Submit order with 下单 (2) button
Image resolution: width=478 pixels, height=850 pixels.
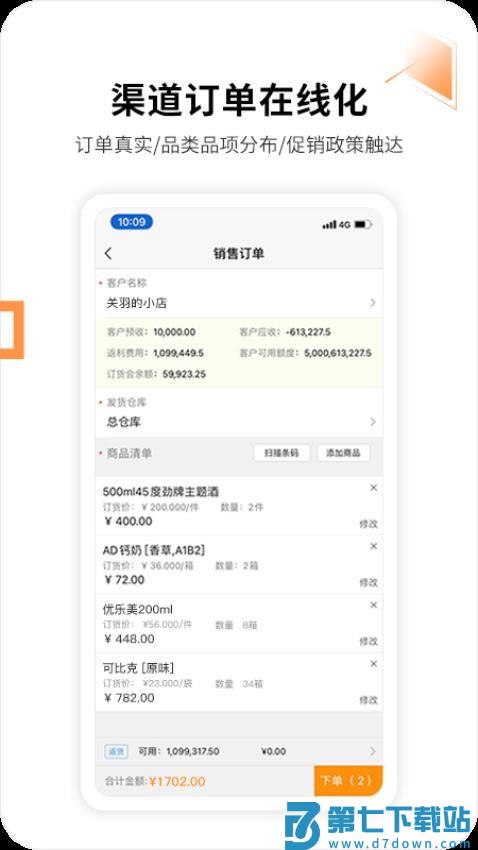click(x=348, y=781)
